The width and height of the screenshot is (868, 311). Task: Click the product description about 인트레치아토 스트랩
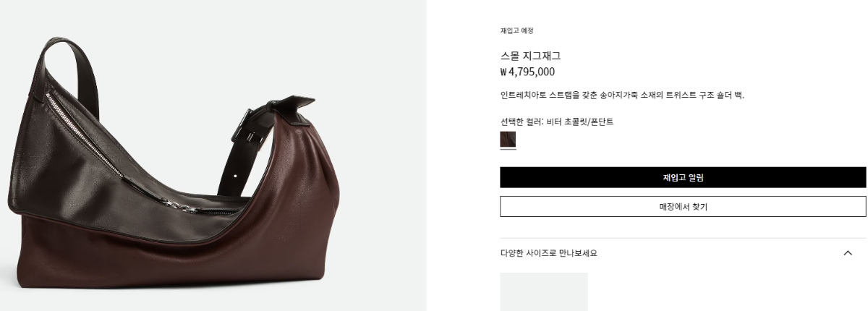coord(622,95)
